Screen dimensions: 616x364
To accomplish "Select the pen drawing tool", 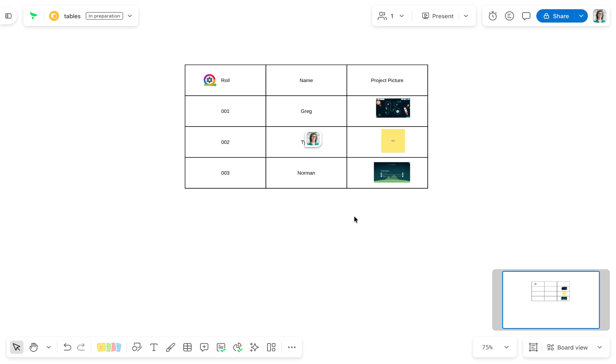I will coord(170,347).
